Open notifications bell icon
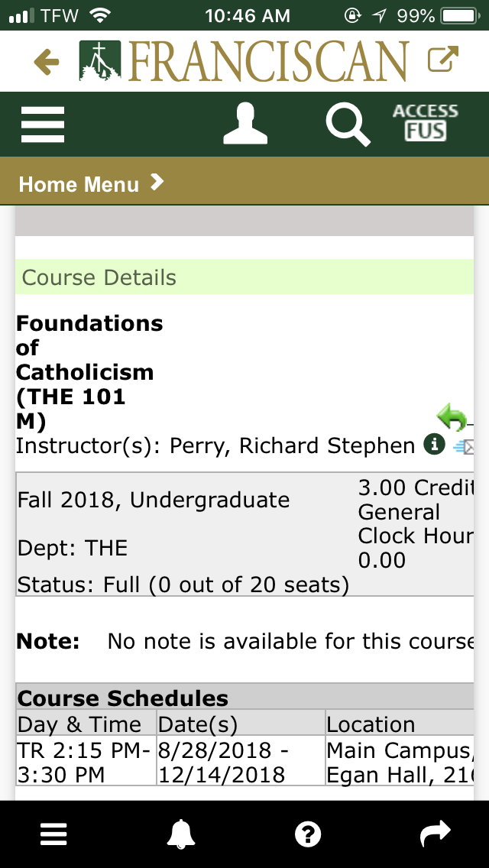The height and width of the screenshot is (868, 489). coord(180,834)
